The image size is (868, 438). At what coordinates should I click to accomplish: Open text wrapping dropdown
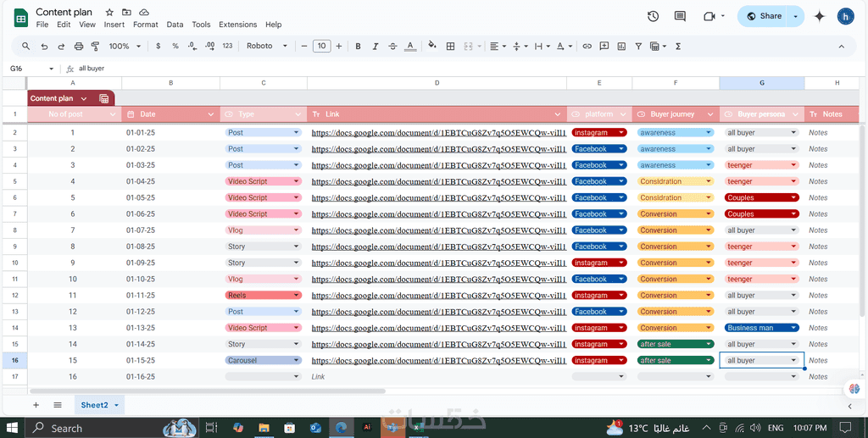(542, 47)
